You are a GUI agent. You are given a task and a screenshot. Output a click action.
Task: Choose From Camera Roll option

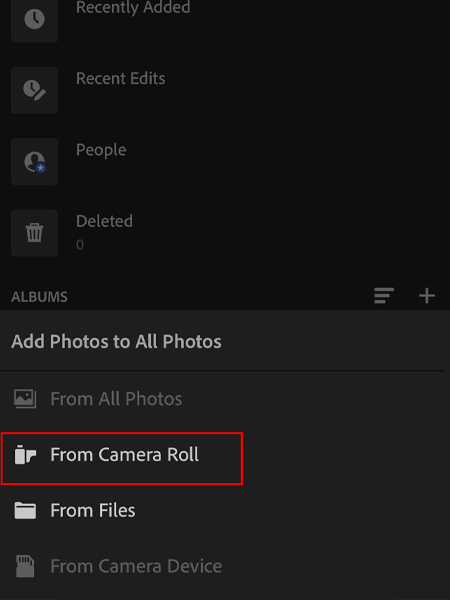point(122,458)
